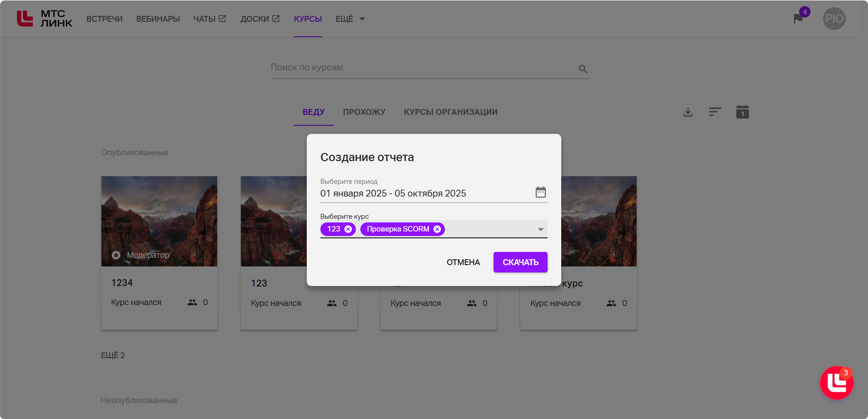Remove the 123 course chip

pyautogui.click(x=348, y=229)
